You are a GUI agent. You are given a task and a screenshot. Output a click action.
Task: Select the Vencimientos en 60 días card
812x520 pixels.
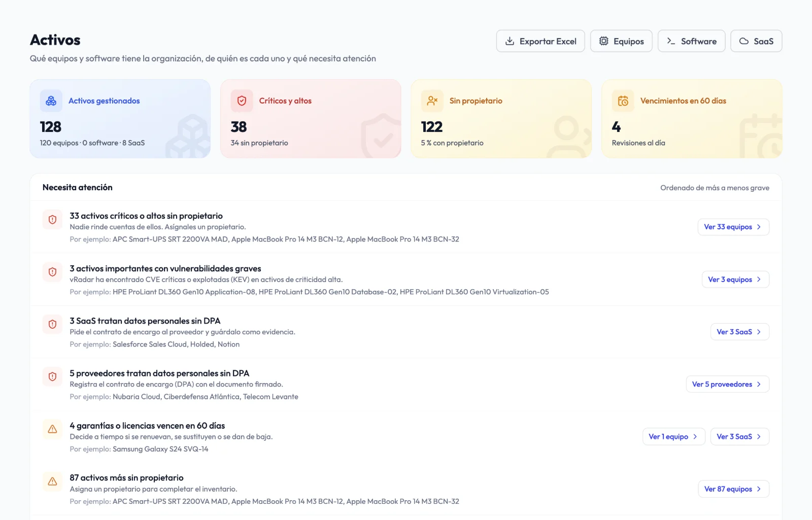click(x=692, y=119)
